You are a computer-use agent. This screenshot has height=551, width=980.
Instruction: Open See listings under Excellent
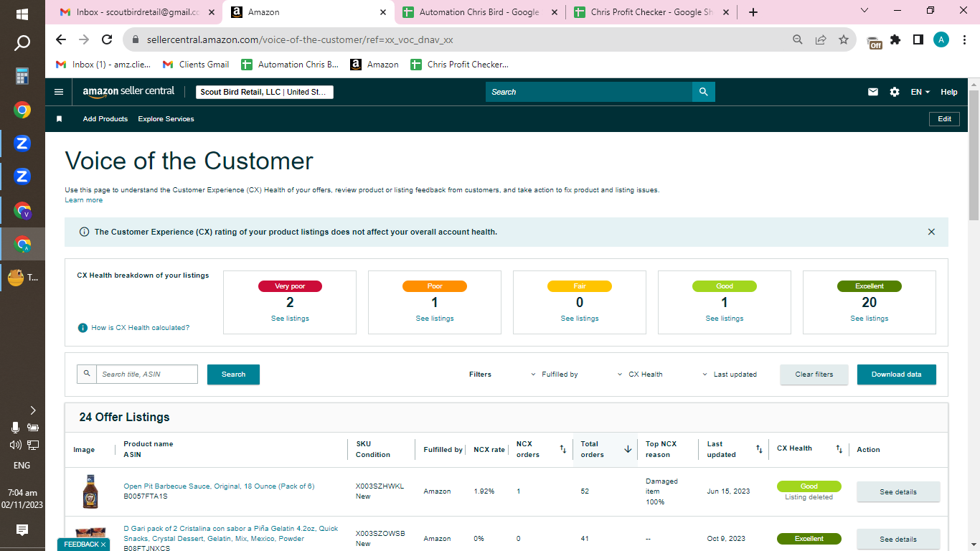tap(870, 319)
